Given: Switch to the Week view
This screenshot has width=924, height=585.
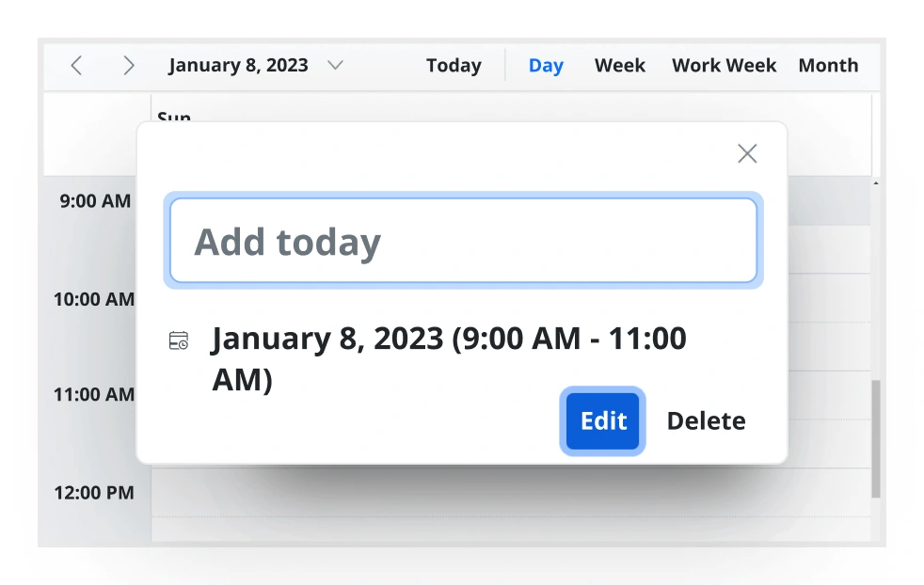Looking at the screenshot, I should click(619, 65).
